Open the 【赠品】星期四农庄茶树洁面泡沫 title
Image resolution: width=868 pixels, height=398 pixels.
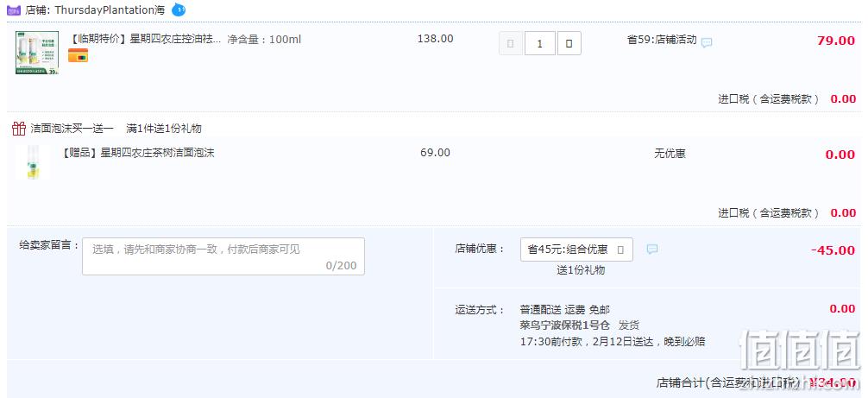138,154
